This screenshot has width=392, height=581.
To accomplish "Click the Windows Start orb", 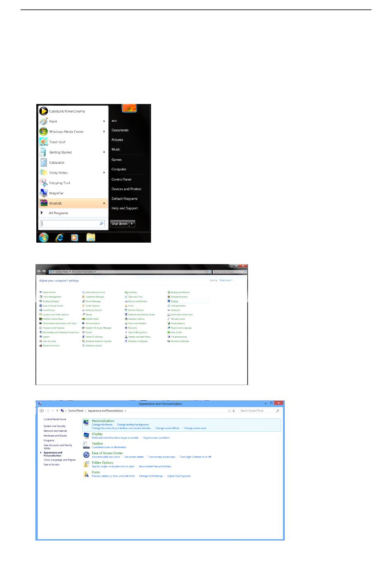I will [x=43, y=237].
